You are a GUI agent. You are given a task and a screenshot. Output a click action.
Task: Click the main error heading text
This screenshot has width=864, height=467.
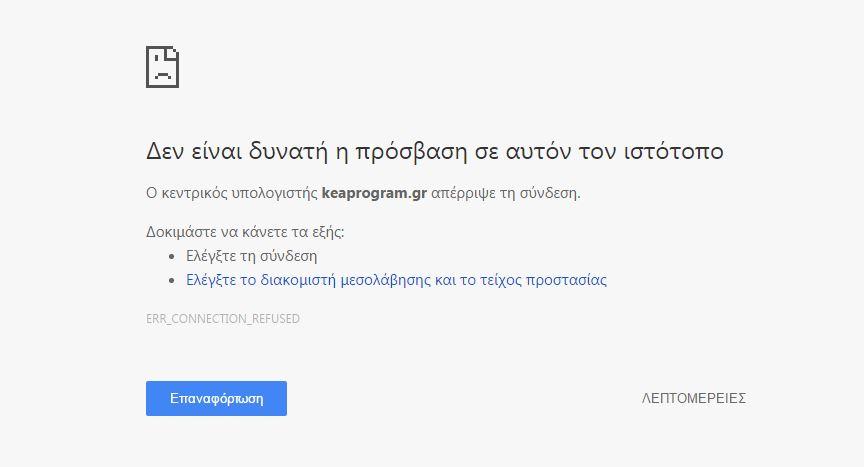(x=434, y=152)
